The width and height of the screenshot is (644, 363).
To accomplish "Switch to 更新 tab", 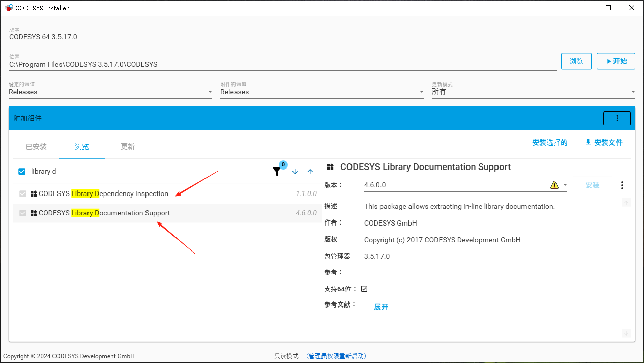I will point(128,147).
